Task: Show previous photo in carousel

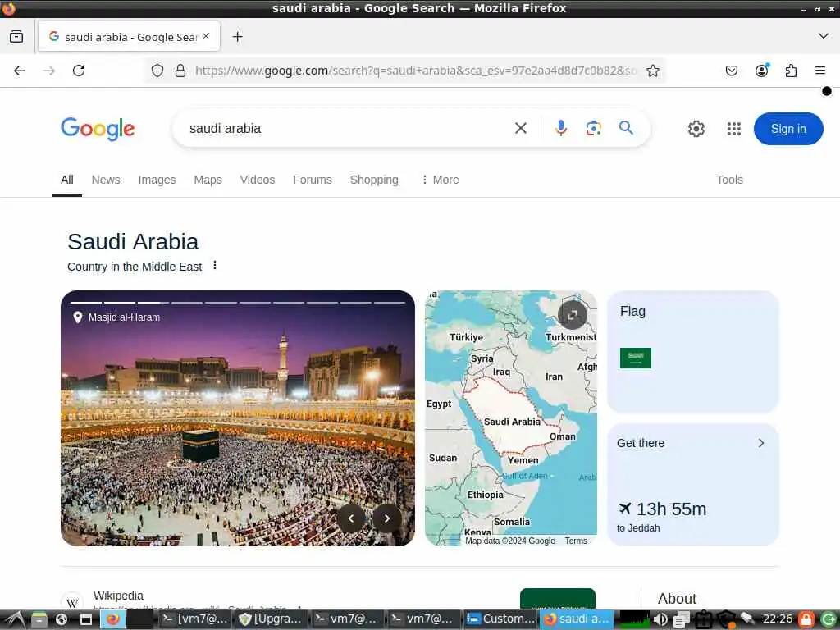Action: pos(351,518)
